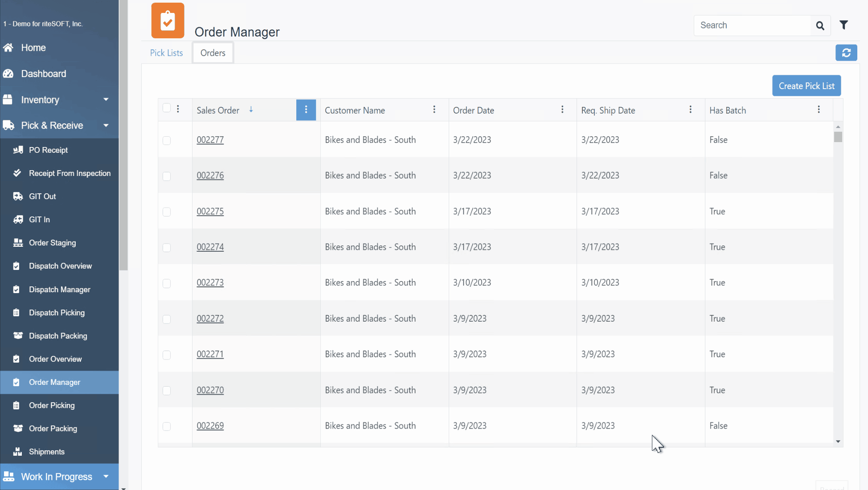The width and height of the screenshot is (868, 490).
Task: Check the box for order 002271
Action: point(167,355)
